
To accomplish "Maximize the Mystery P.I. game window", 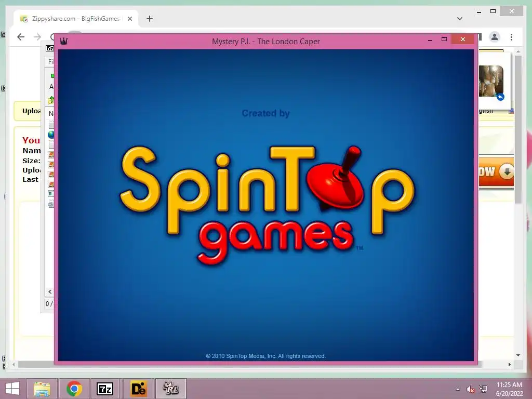I will 444,39.
